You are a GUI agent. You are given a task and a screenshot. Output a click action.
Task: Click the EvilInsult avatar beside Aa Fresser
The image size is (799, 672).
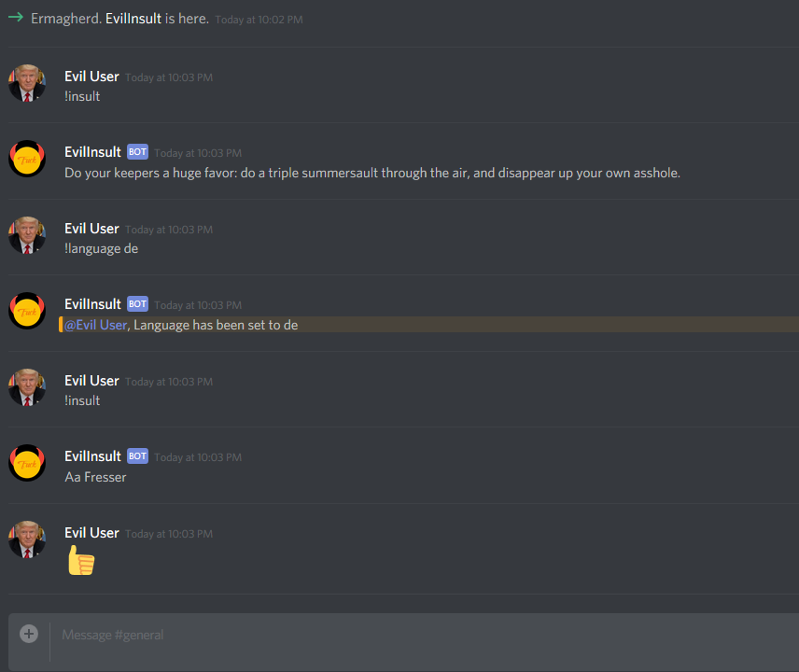[x=27, y=463]
